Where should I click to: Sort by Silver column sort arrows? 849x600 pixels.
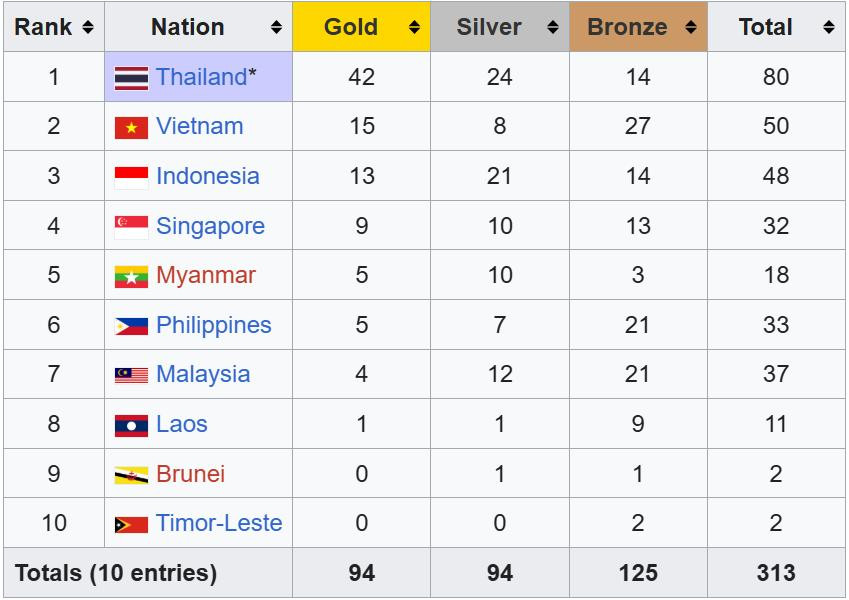[553, 28]
